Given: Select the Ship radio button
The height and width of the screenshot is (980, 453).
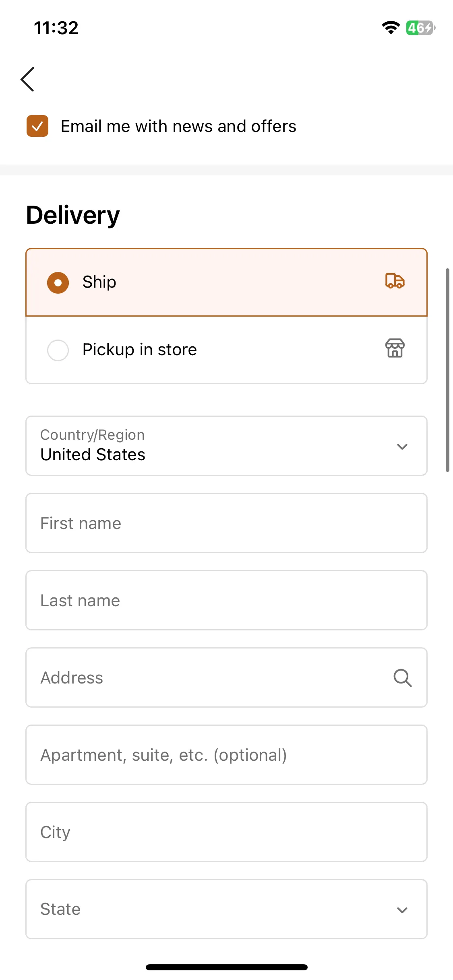Looking at the screenshot, I should point(58,282).
